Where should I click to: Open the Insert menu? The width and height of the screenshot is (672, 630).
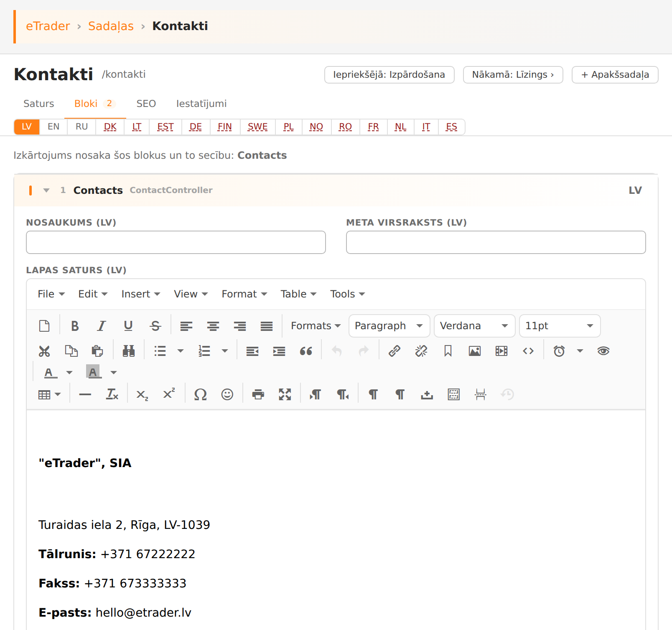click(141, 294)
